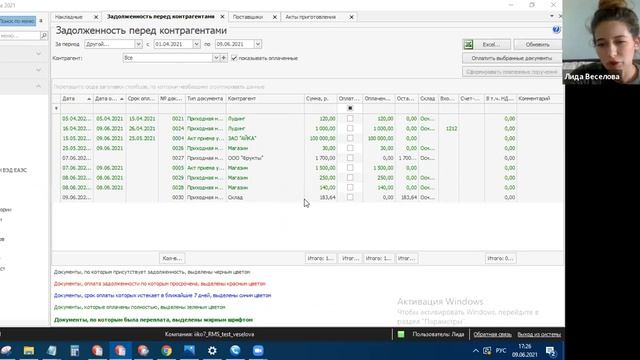Collapse the first sidebar section chevron

coord(38,53)
